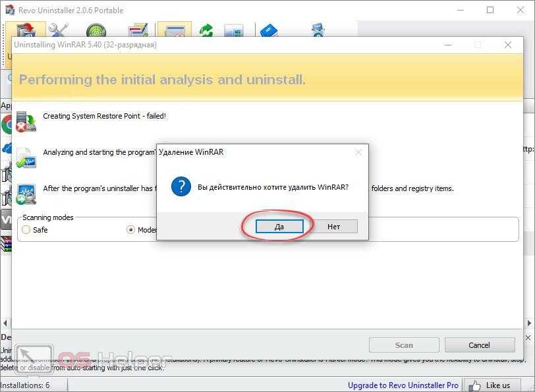Click the Uninstall window icon in toolbar
535x392 pixels.
click(175, 30)
